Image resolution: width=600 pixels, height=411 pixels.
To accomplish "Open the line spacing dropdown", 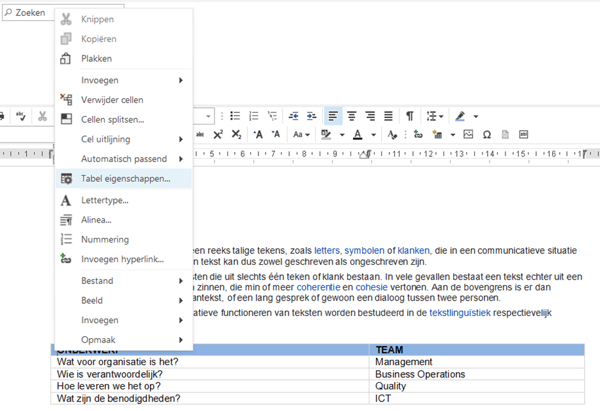I will (437, 116).
